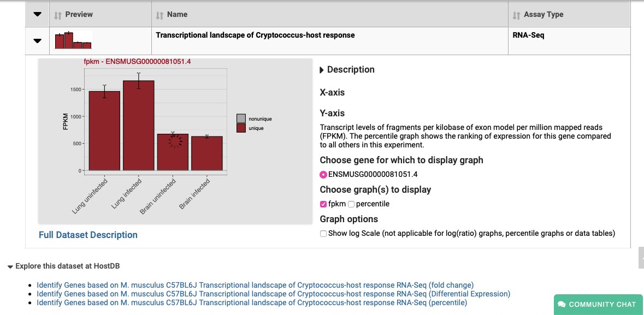644x315 pixels.
Task: Uncheck the fpkm graph checkbox
Action: 323,204
